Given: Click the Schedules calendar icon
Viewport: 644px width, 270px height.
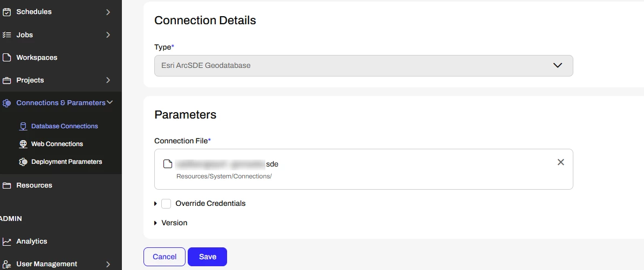Looking at the screenshot, I should pyautogui.click(x=7, y=12).
